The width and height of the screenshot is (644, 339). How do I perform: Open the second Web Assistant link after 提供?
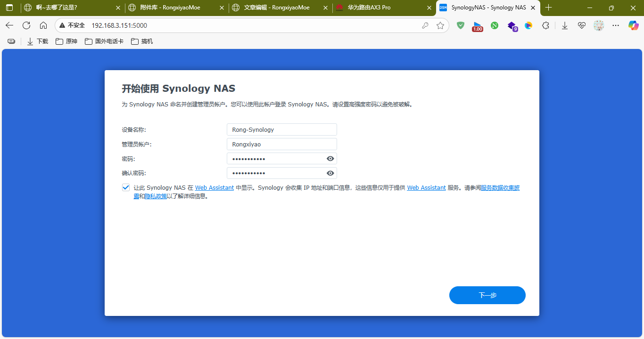point(426,188)
